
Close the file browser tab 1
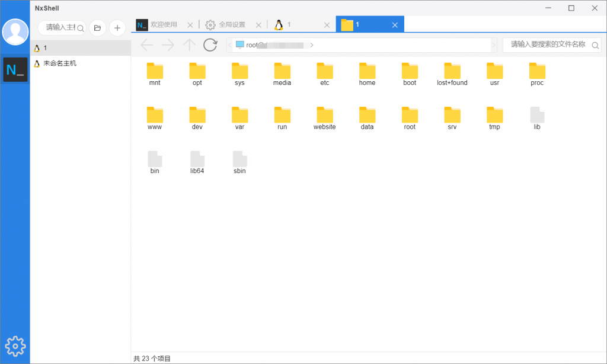click(395, 25)
